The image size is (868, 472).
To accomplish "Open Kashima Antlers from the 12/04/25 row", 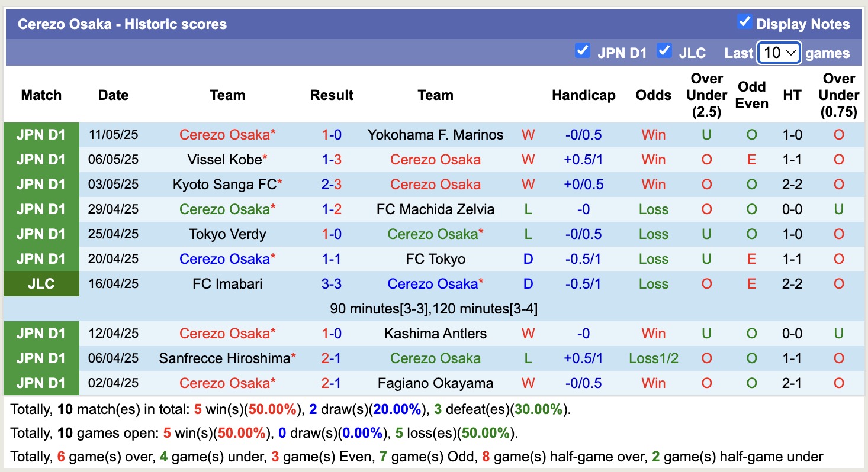I will click(x=435, y=333).
